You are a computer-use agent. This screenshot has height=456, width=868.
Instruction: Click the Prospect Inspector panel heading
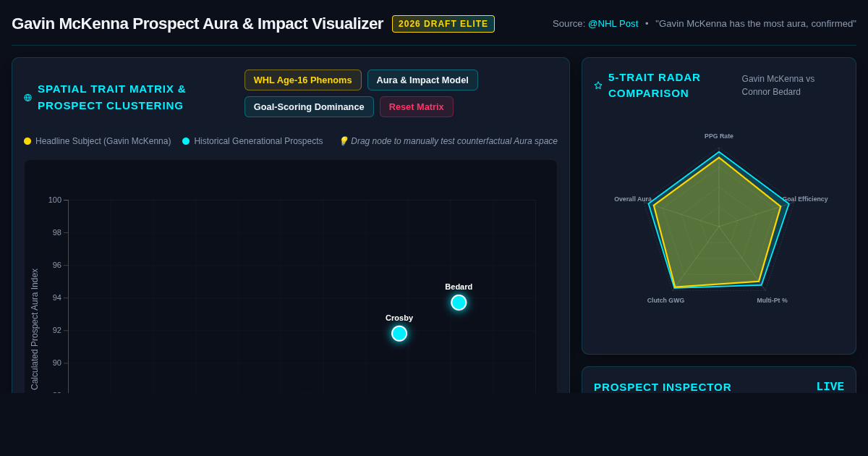tap(663, 387)
